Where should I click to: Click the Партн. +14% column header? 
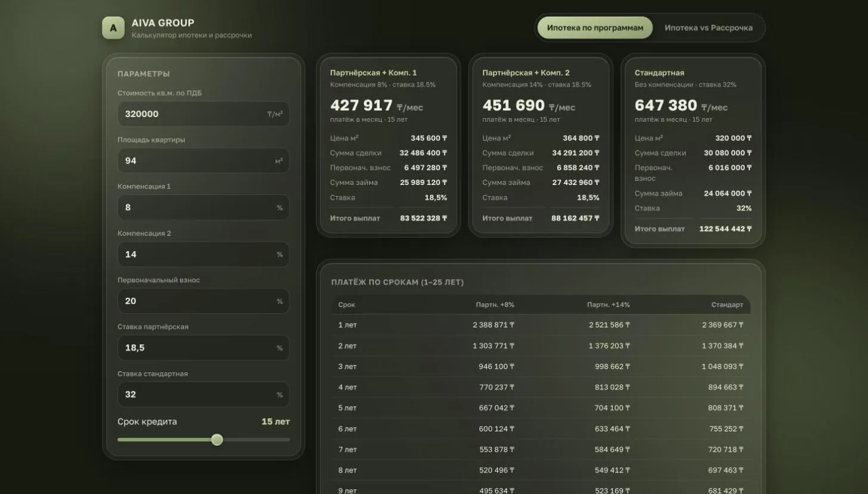pos(608,305)
